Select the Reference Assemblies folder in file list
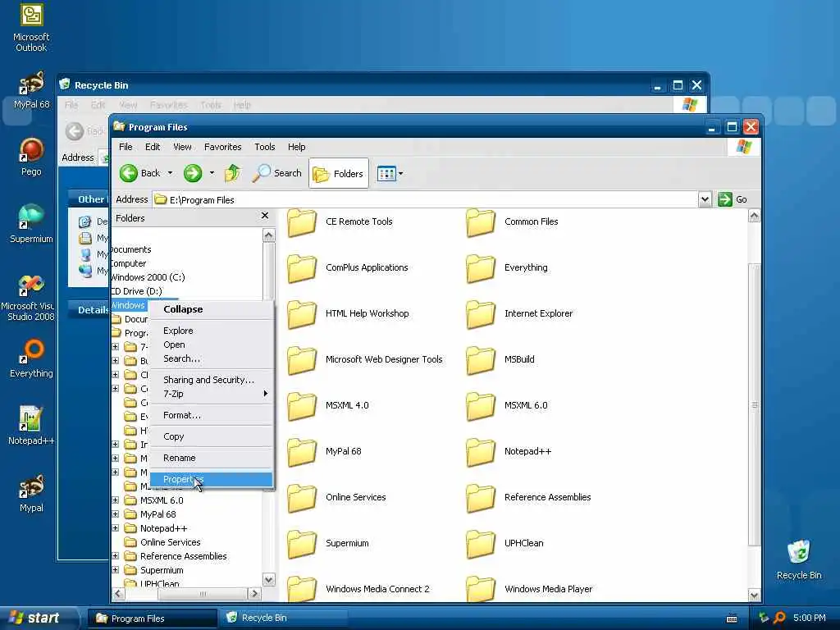The image size is (840, 630). coord(481,498)
